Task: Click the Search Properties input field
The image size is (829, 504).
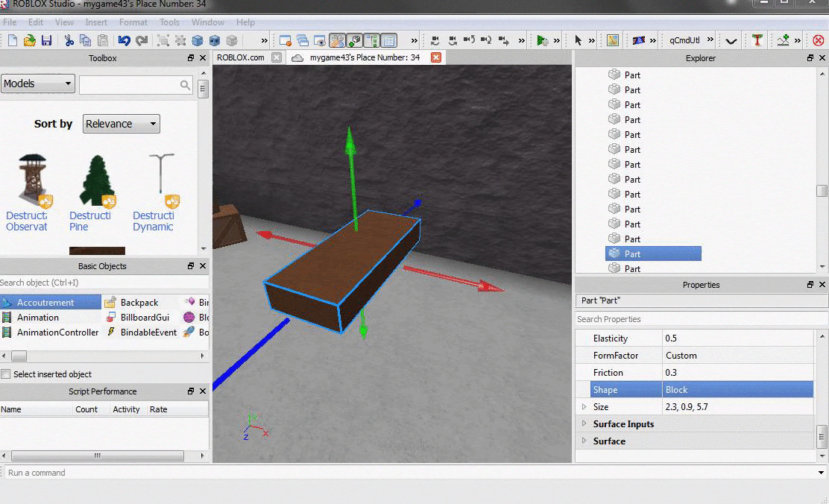Action: [x=701, y=319]
